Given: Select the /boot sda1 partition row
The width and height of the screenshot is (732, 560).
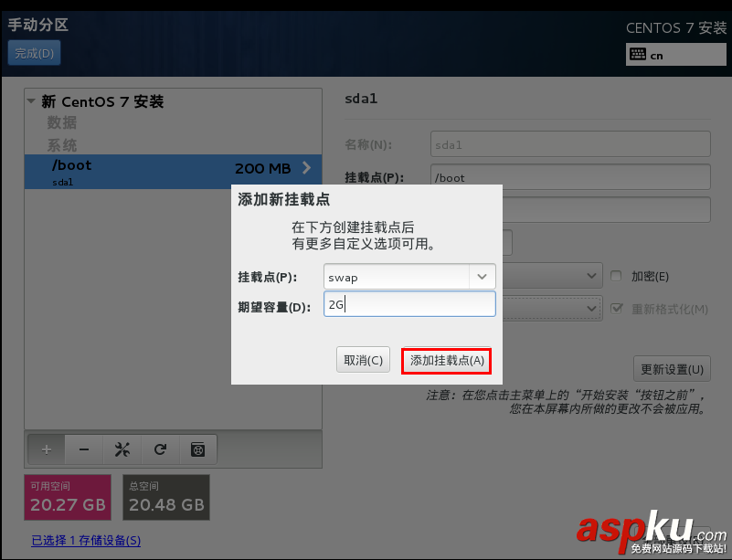Looking at the screenshot, I should [174, 172].
